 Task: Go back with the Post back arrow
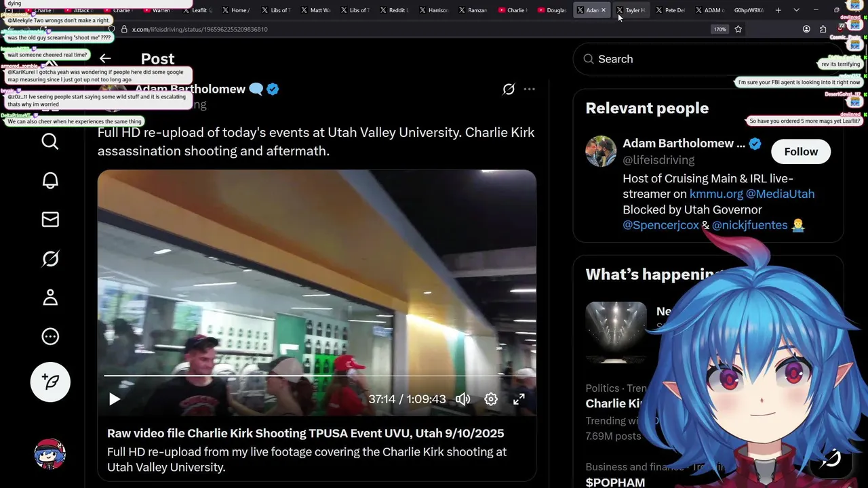click(105, 58)
